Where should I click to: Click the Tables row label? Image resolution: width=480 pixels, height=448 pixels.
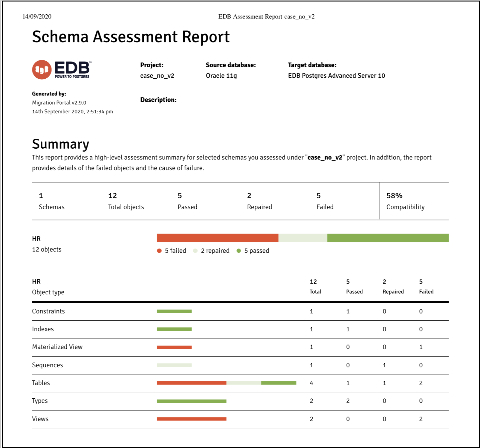click(41, 383)
